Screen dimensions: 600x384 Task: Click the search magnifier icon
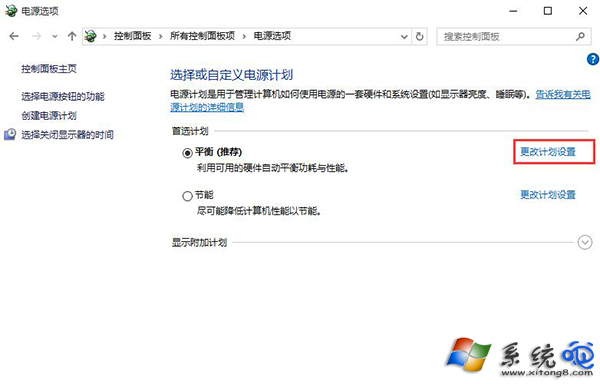tap(580, 36)
